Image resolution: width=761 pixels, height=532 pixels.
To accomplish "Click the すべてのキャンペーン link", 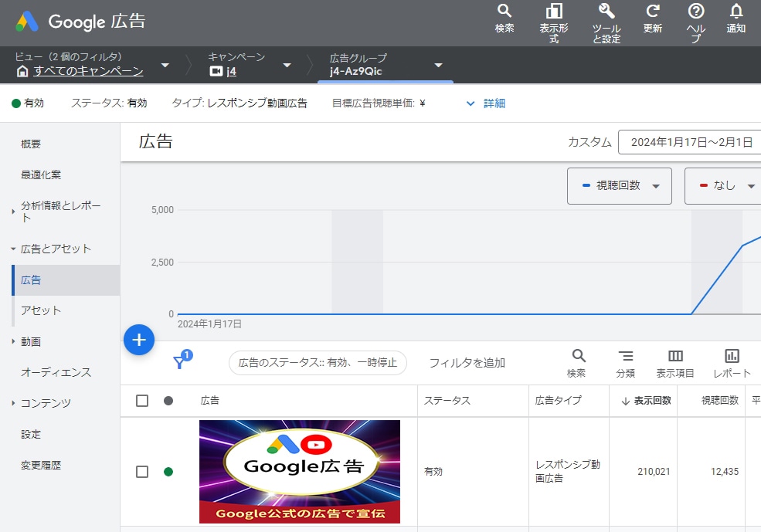I will click(88, 71).
